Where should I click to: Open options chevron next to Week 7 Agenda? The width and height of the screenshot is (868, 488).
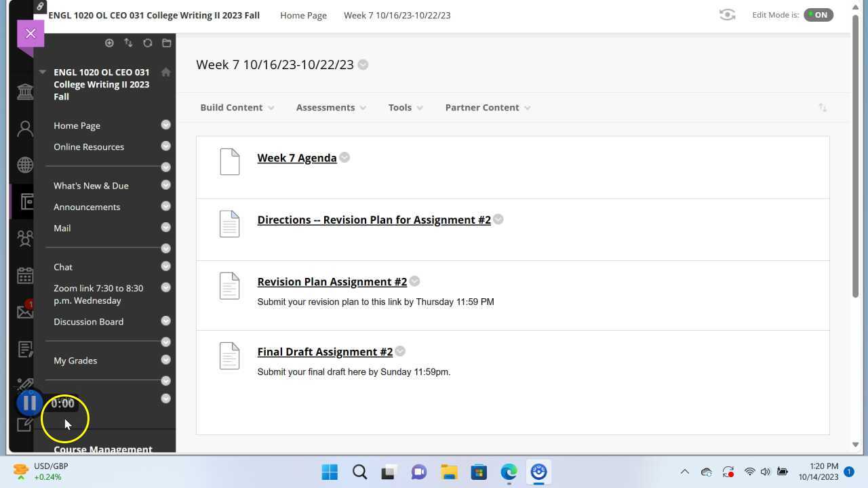(344, 157)
